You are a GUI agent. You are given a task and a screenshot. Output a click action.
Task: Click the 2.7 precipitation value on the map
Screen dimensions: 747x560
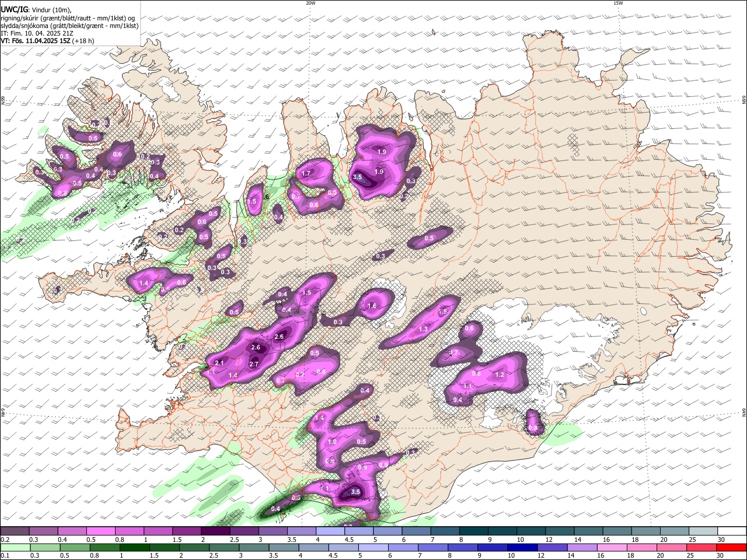tap(254, 364)
